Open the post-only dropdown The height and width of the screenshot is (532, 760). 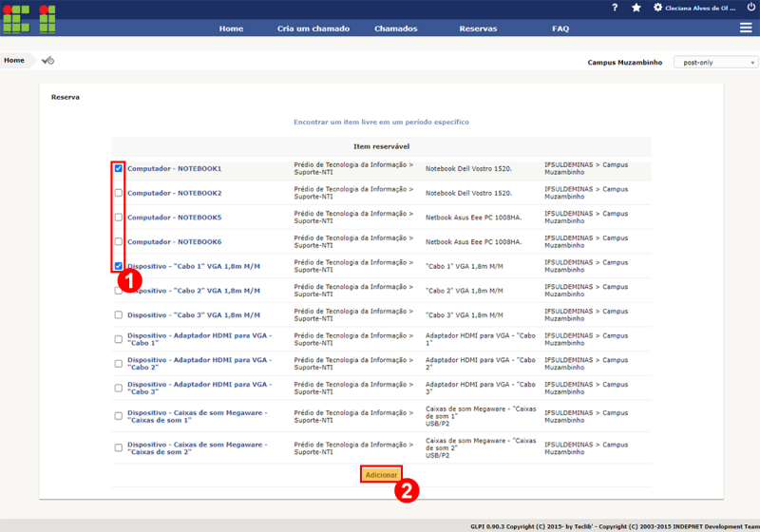(x=715, y=62)
